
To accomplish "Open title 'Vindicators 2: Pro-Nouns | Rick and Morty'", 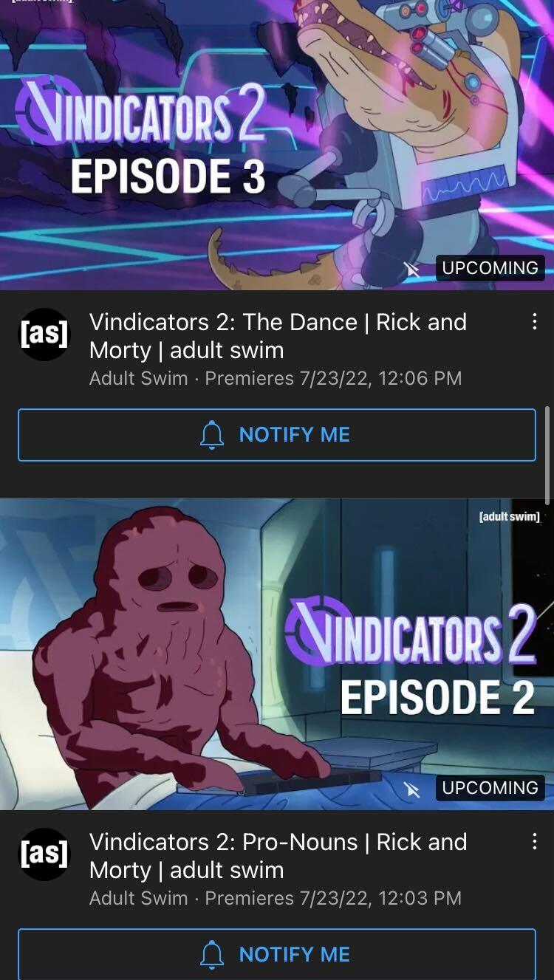I will tap(278, 856).
